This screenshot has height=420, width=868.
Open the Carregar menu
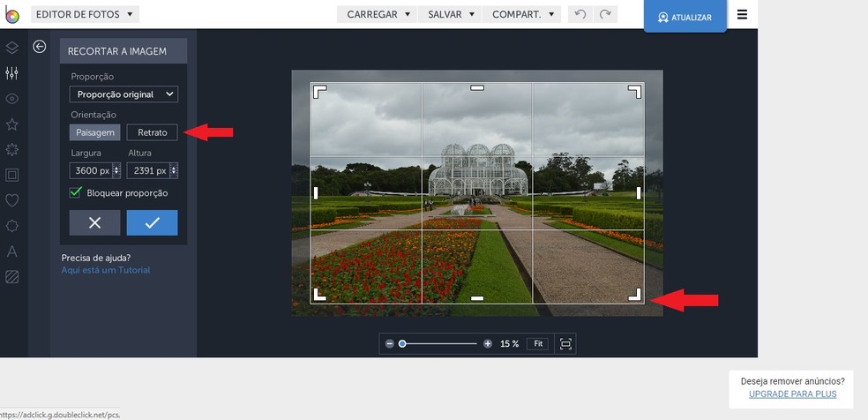coord(378,15)
